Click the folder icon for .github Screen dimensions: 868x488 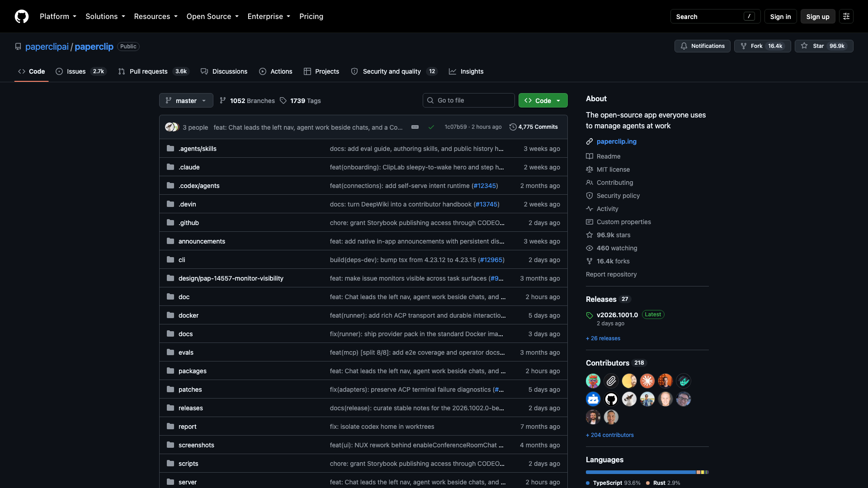click(170, 222)
